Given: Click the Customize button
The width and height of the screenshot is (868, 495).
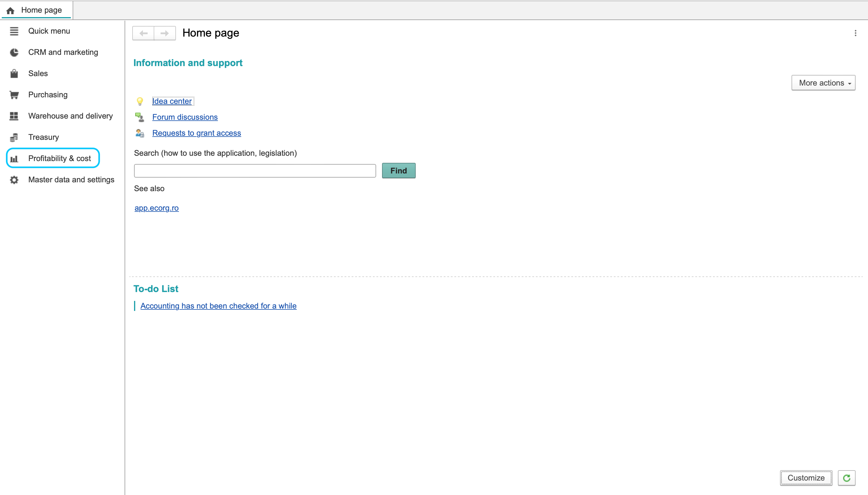Looking at the screenshot, I should [x=806, y=478].
